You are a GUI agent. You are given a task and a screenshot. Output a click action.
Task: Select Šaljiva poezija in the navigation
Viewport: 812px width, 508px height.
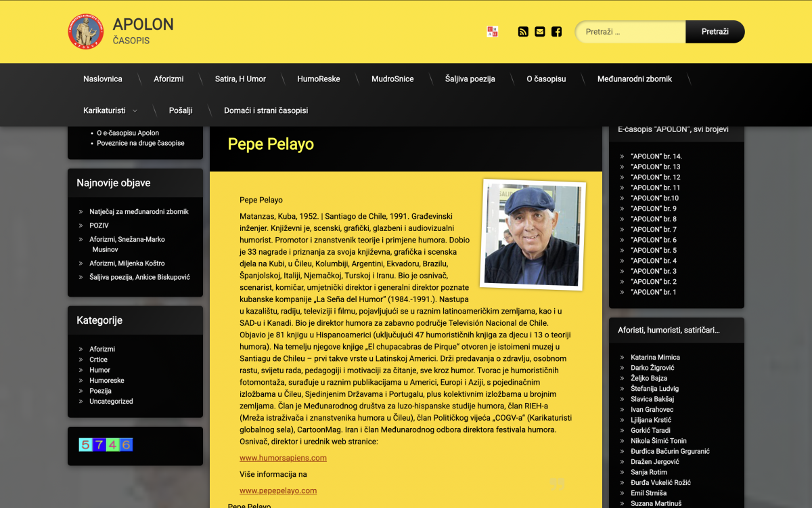(x=470, y=79)
